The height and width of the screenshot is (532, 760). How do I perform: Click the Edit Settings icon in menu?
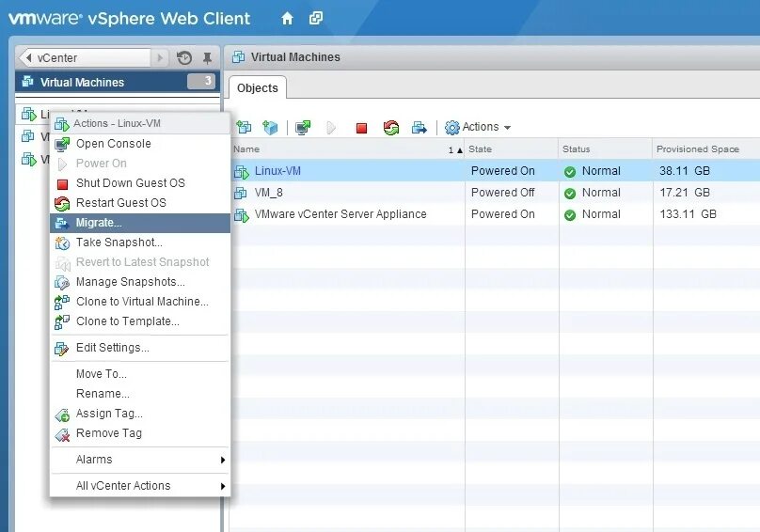tap(61, 349)
